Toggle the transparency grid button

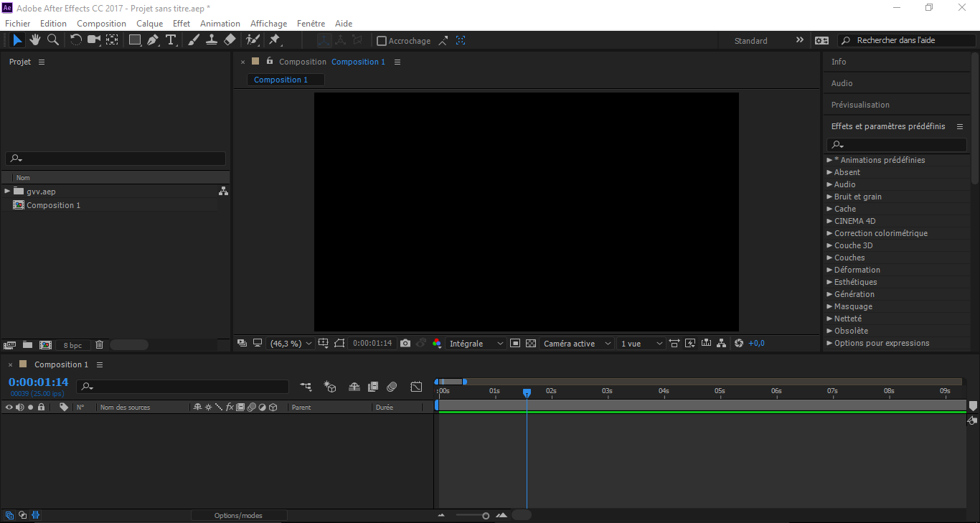click(x=531, y=344)
